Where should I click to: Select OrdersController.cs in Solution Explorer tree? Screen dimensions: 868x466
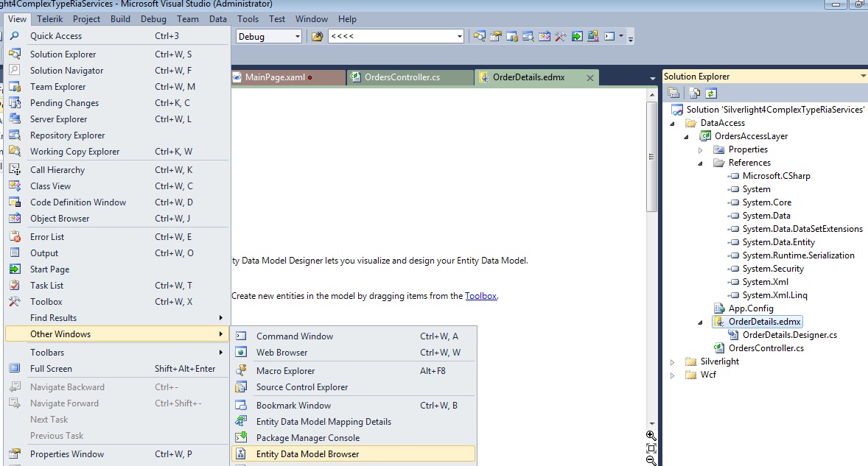(766, 348)
